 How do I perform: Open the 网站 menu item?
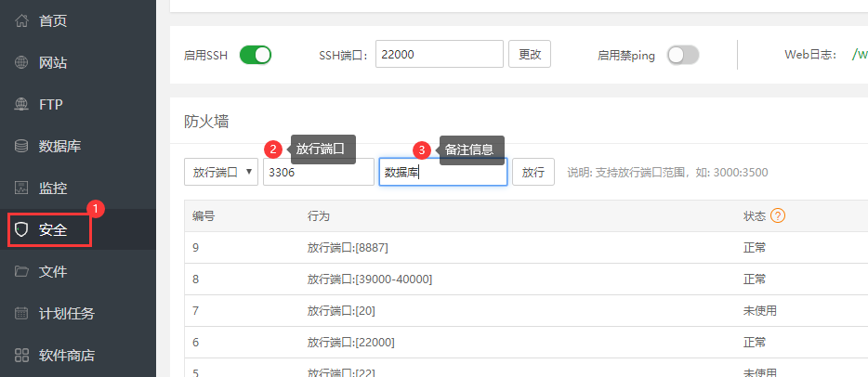click(x=53, y=63)
